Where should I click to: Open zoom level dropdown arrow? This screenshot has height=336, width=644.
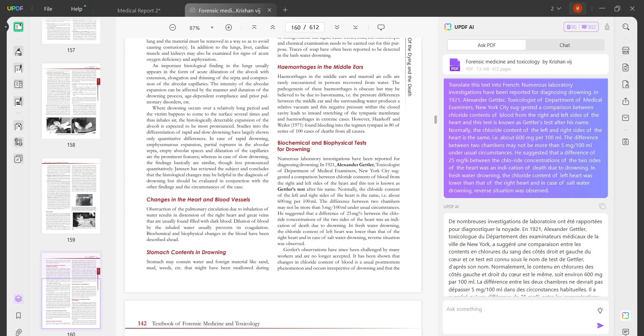[x=212, y=28]
